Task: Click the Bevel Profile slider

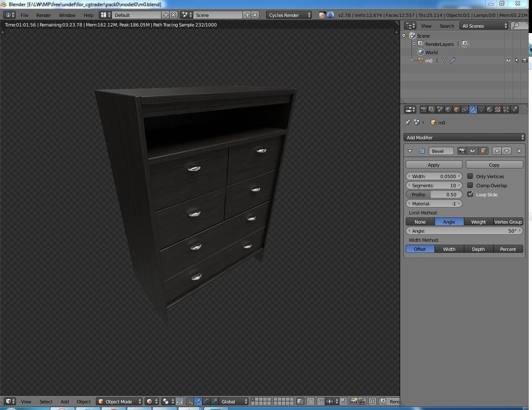Action: click(x=434, y=194)
